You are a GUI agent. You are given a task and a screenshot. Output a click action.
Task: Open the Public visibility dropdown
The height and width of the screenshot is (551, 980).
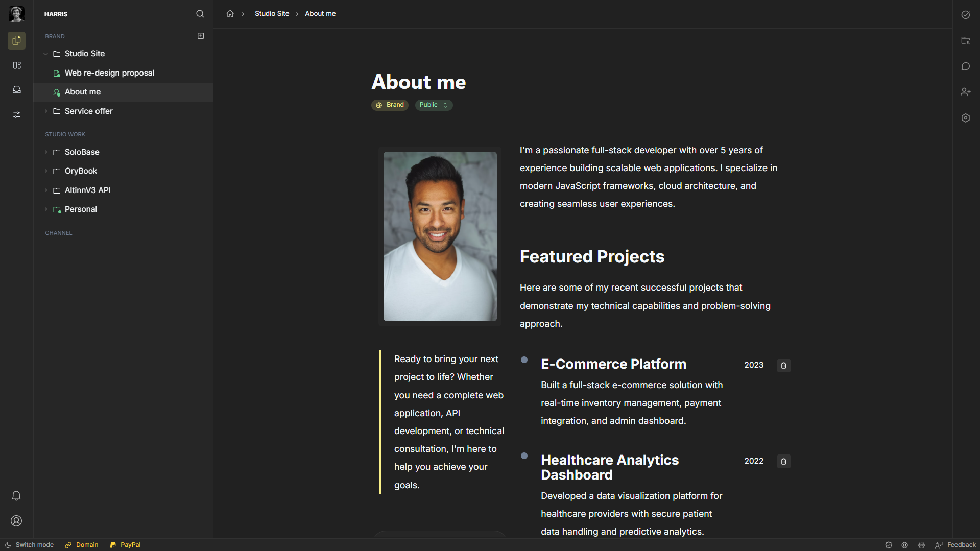click(x=433, y=105)
